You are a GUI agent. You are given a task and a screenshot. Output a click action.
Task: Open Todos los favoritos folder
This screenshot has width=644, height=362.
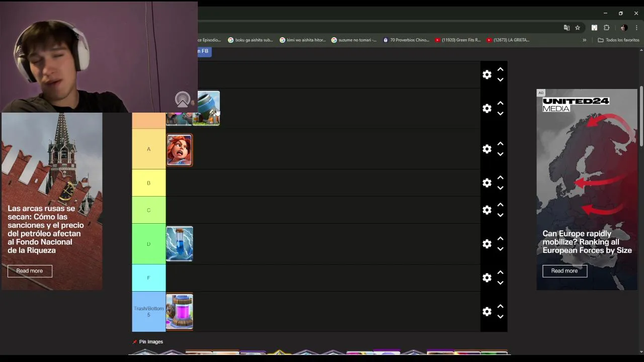pos(618,40)
